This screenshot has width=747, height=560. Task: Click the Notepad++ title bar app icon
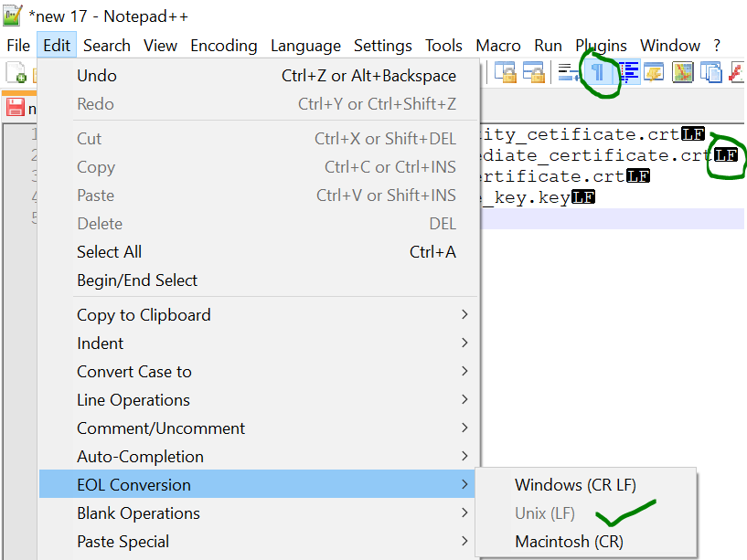(x=13, y=16)
